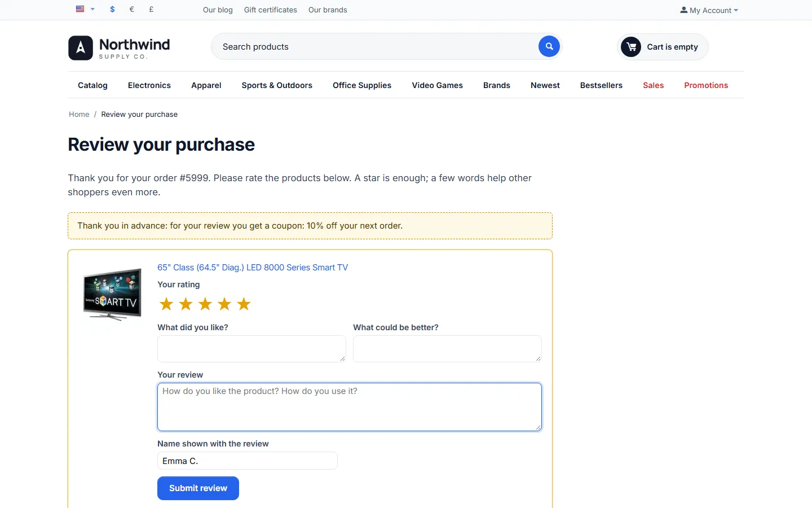Click the 'What did you like?' text box

point(251,349)
